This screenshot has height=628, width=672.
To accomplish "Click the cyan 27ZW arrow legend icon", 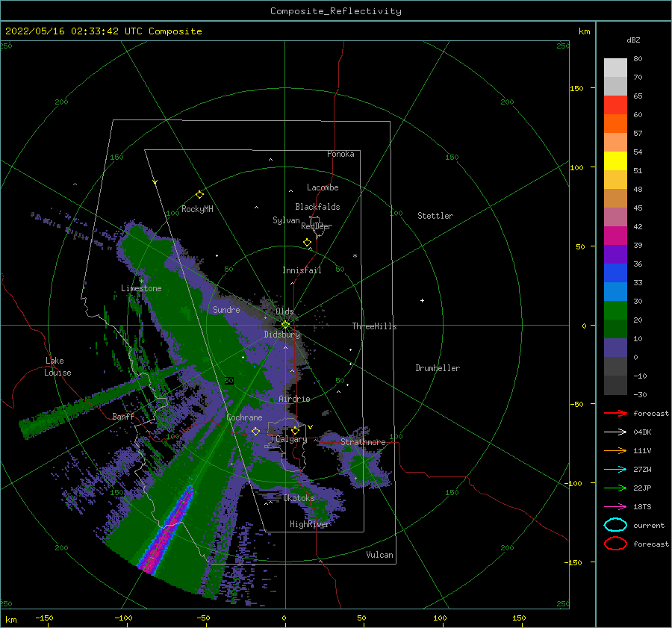I will [615, 470].
